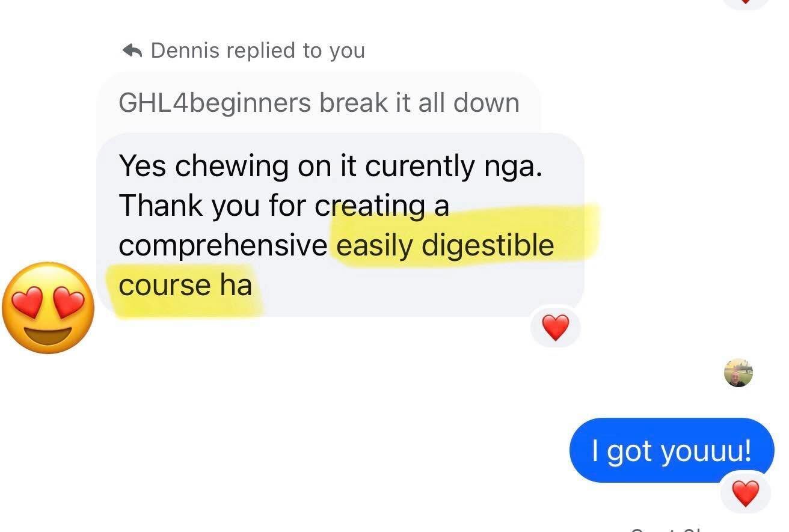
Task: Click the word "GHL4beginners" in the quoted reply
Action: click(x=215, y=103)
